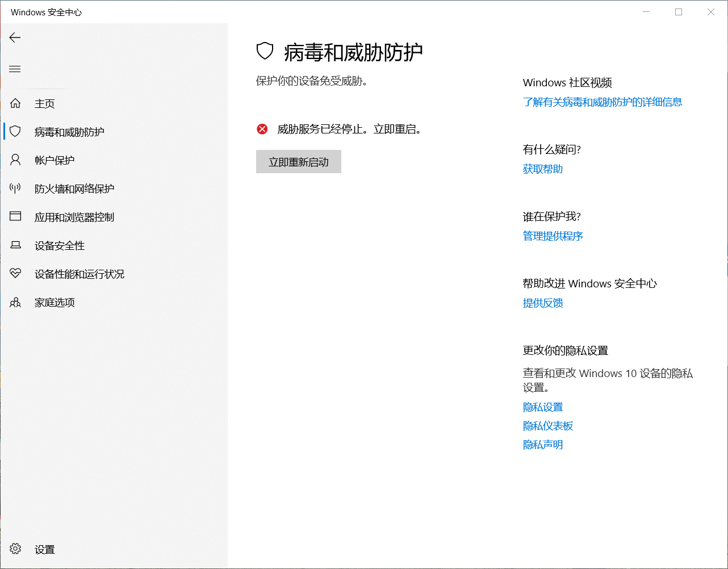The height and width of the screenshot is (569, 728).
Task: Click the 谁在保护我? heading
Action: tap(552, 217)
